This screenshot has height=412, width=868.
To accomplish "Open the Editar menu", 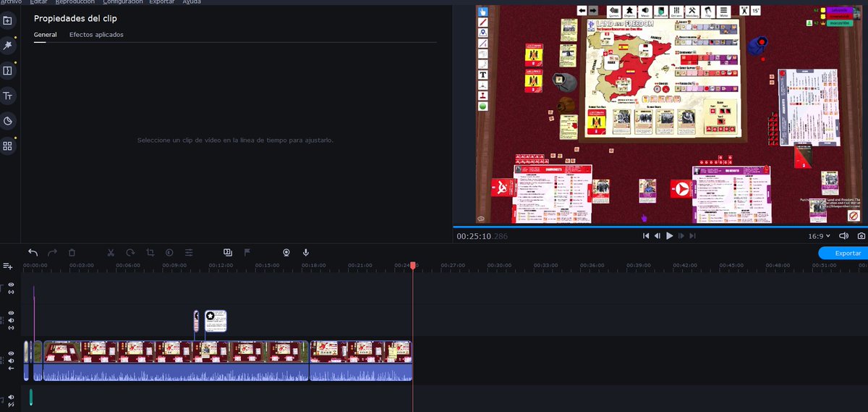I will [x=38, y=2].
